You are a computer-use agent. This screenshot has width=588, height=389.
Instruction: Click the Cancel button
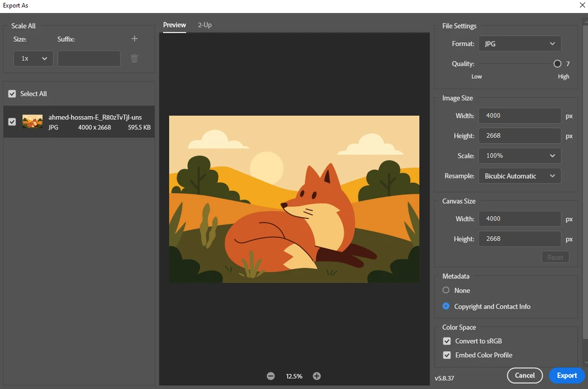525,375
